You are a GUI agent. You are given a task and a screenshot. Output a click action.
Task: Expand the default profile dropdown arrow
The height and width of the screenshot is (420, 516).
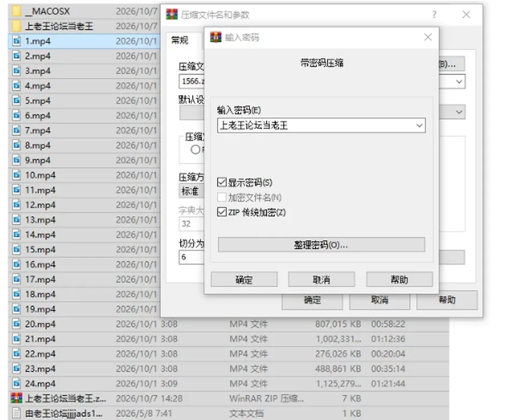[459, 112]
